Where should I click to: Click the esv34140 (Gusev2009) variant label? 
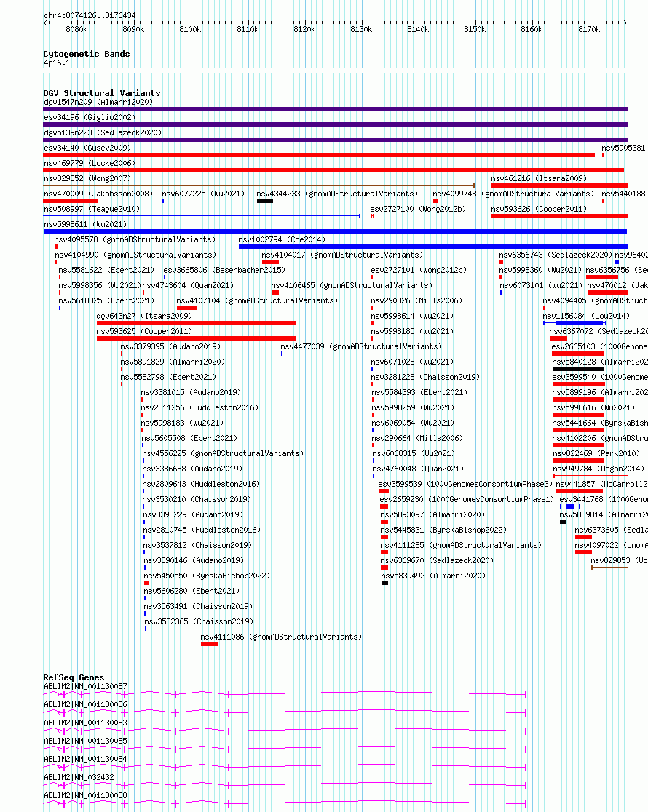[x=87, y=148]
